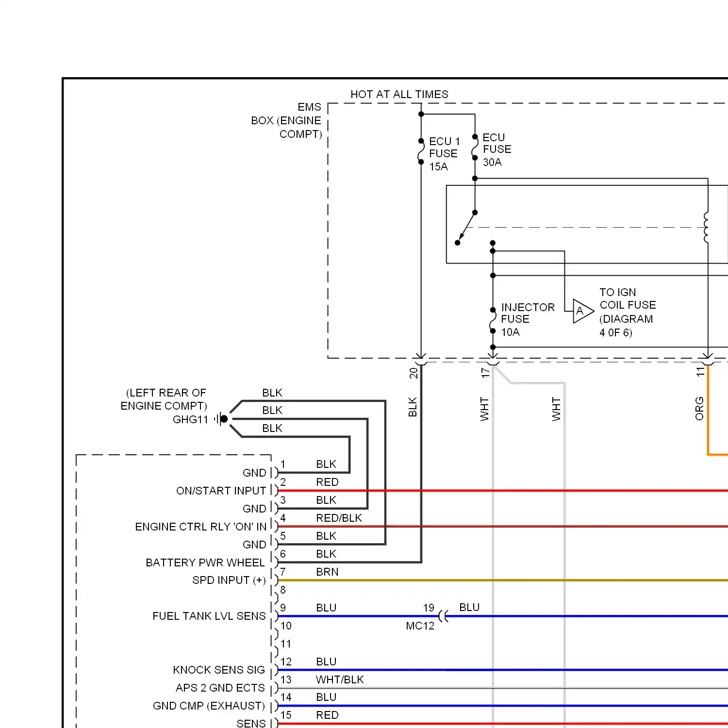Click pin 7 BRN wire terminal
Screen dimensions: 728x728
click(x=277, y=580)
